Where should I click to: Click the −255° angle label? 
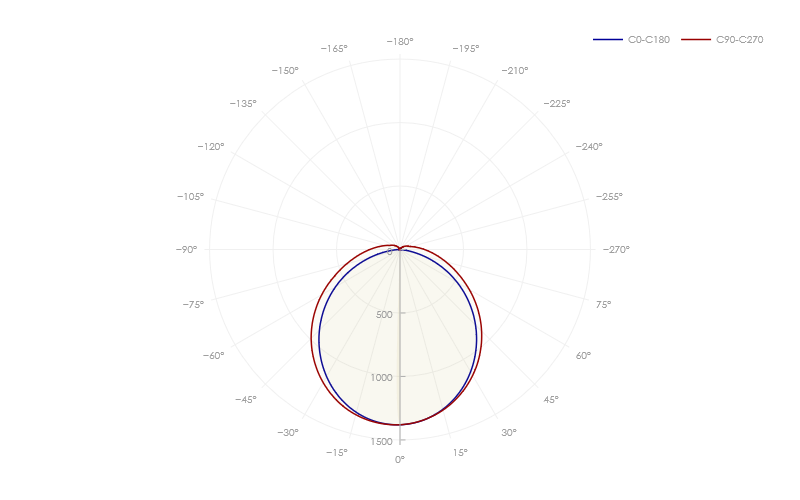click(x=609, y=196)
